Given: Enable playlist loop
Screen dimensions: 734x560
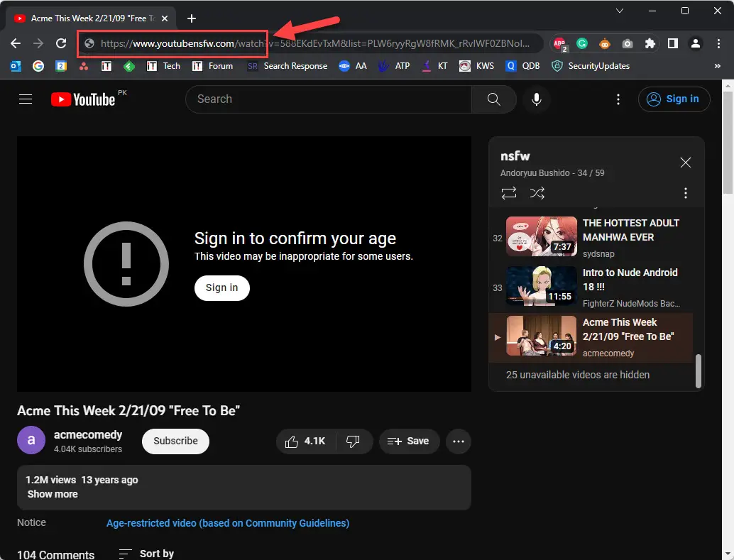Looking at the screenshot, I should 508,192.
